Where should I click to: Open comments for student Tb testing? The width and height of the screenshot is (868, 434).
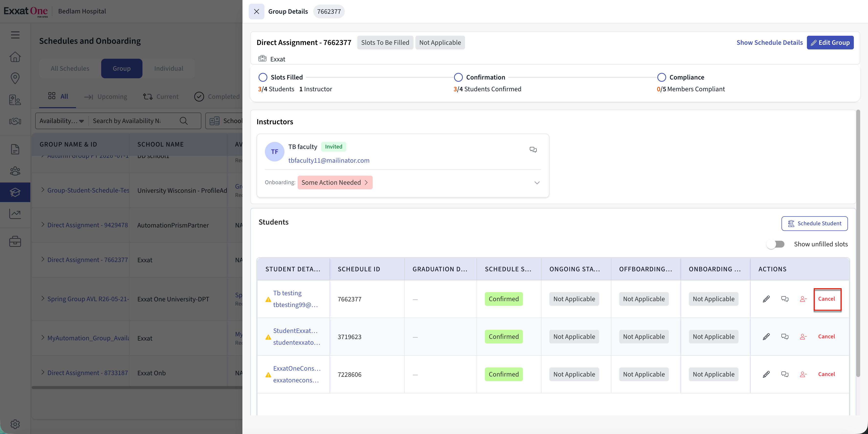coord(785,299)
